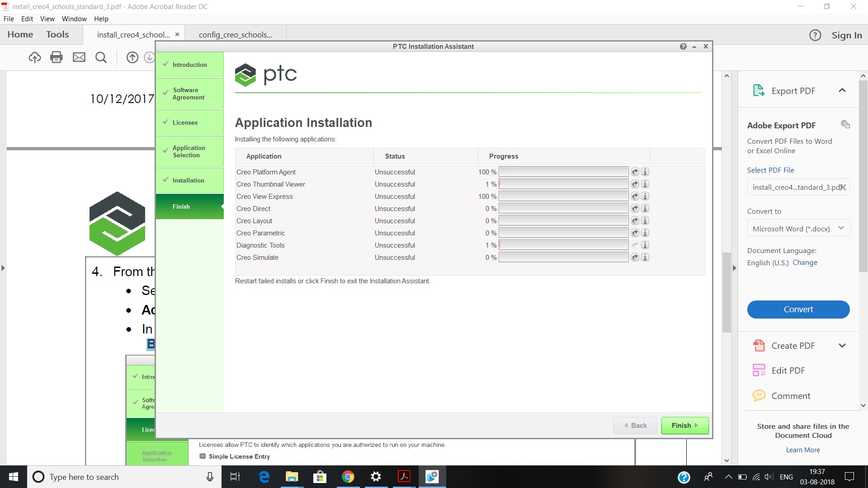This screenshot has width=868, height=488.
Task: Open the search magnifier in Acrobat toolbar
Action: (101, 57)
